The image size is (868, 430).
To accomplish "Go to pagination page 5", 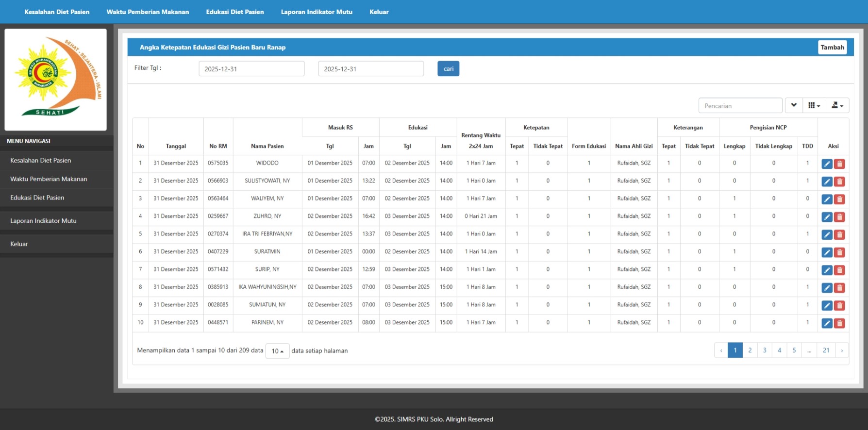I will (794, 350).
